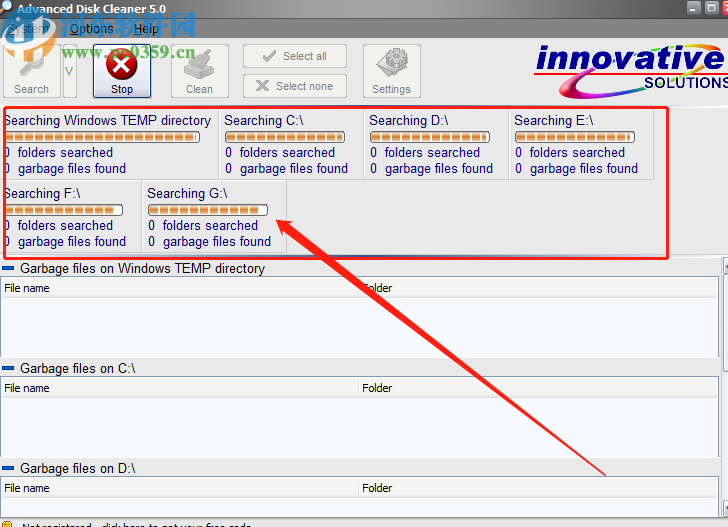Click the Searching C:\ label
Image resolution: width=728 pixels, height=527 pixels.
point(264,120)
